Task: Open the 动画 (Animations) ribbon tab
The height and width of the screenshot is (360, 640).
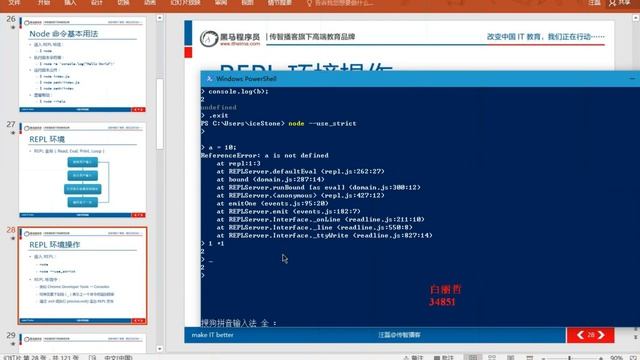Action: click(x=150, y=2)
